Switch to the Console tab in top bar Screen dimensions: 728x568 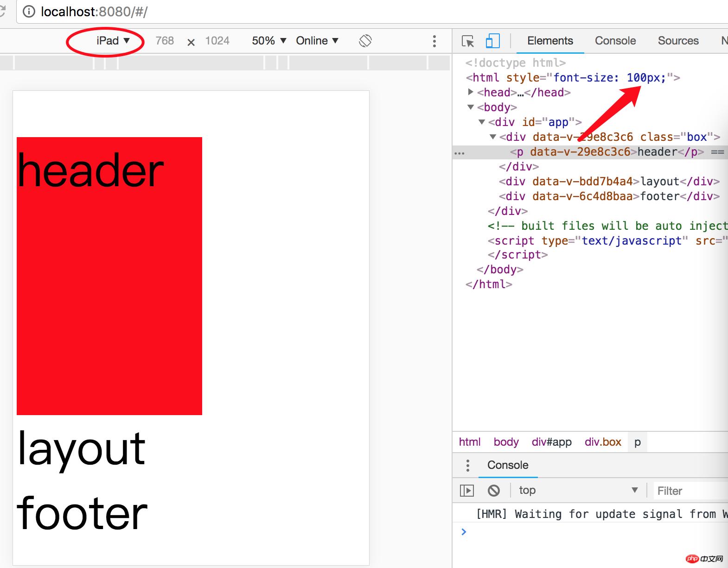tap(615, 41)
